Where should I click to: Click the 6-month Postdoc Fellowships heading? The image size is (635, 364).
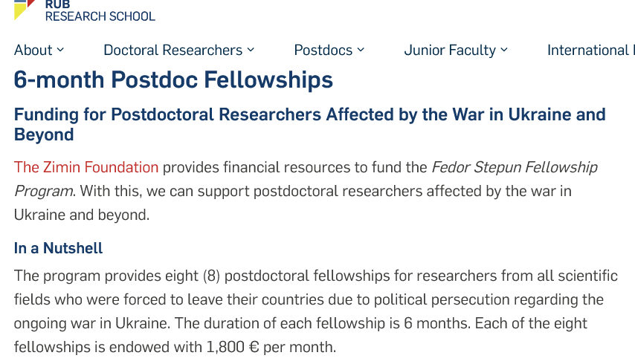173,79
